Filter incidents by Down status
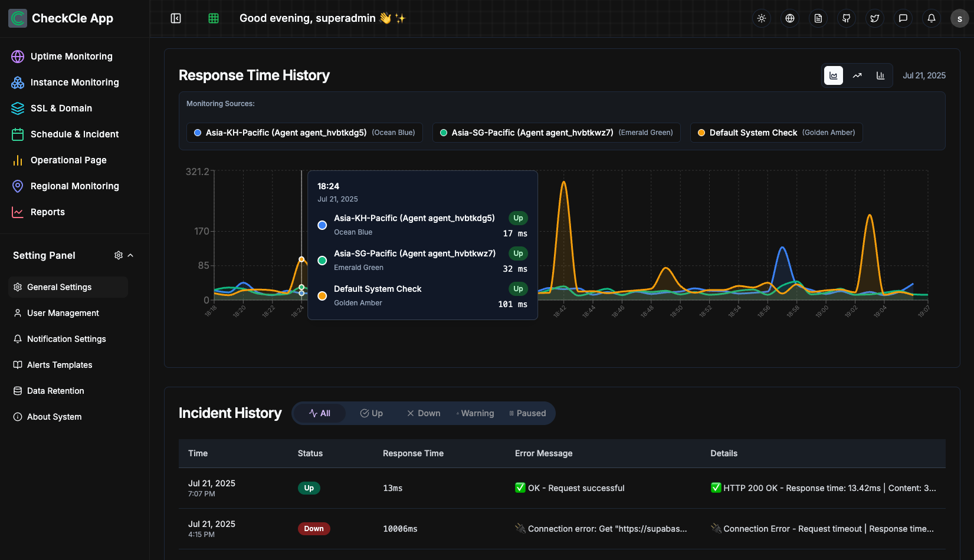The height and width of the screenshot is (560, 974). [423, 413]
